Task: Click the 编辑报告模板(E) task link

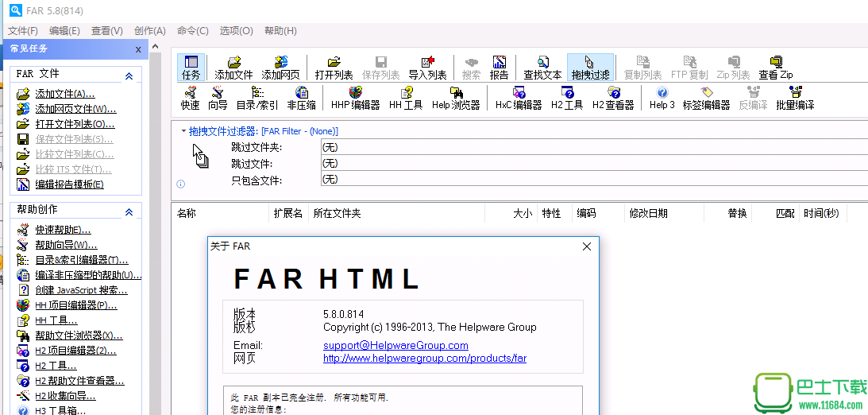Action: pyautogui.click(x=69, y=184)
